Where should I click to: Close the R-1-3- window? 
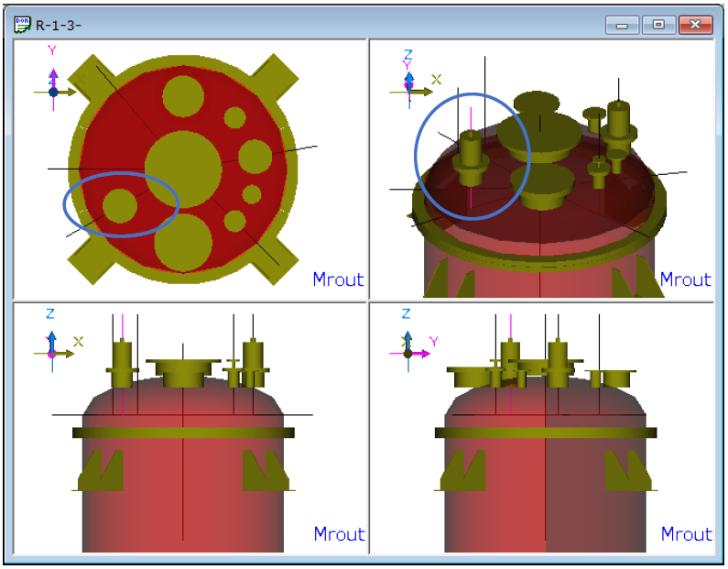[695, 25]
